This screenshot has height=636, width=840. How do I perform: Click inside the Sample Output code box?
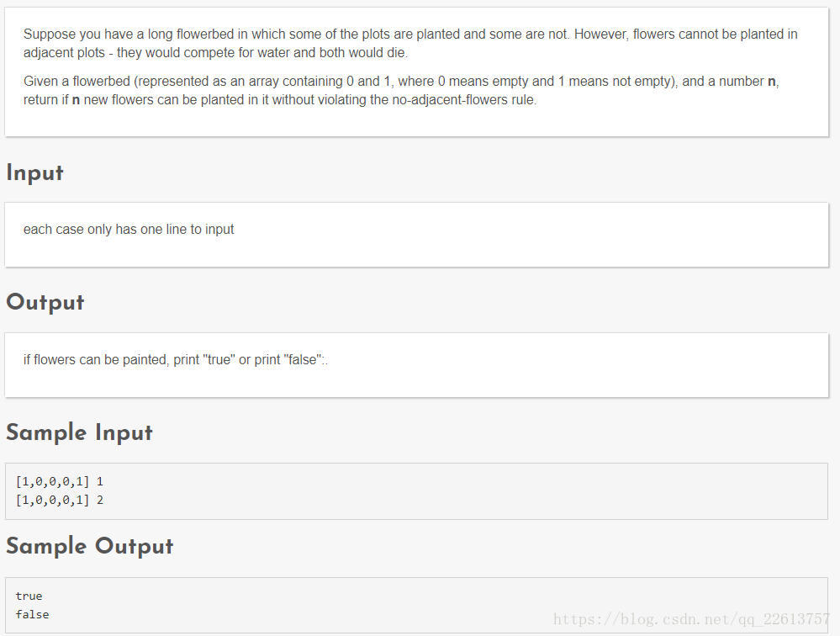tap(417, 606)
